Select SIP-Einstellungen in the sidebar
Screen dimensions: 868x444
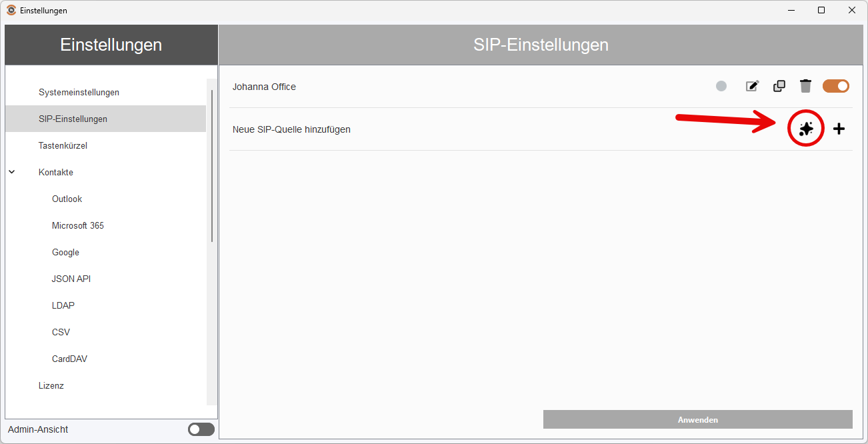(x=105, y=119)
